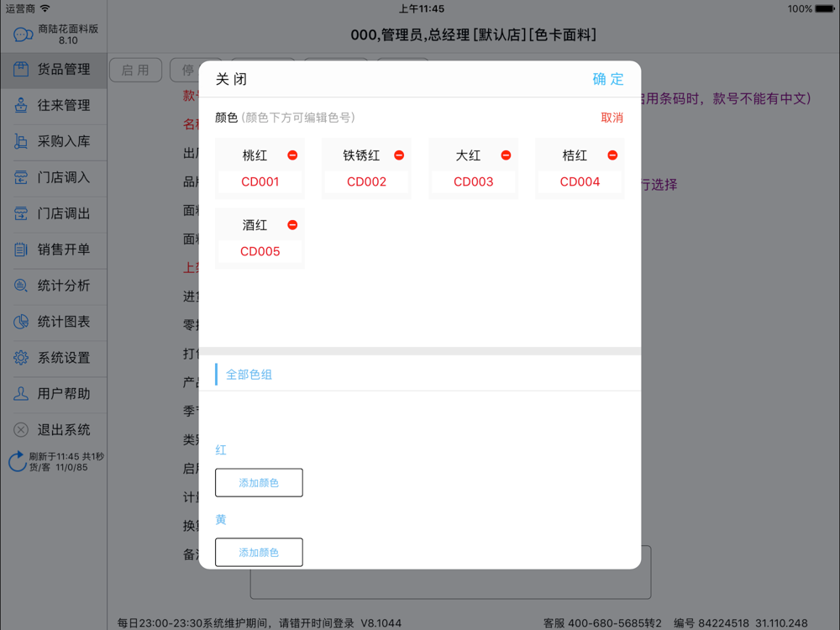Click the chat bubble icon beside 商陆花面料版
Screen dimensions: 840x630
tap(23, 34)
